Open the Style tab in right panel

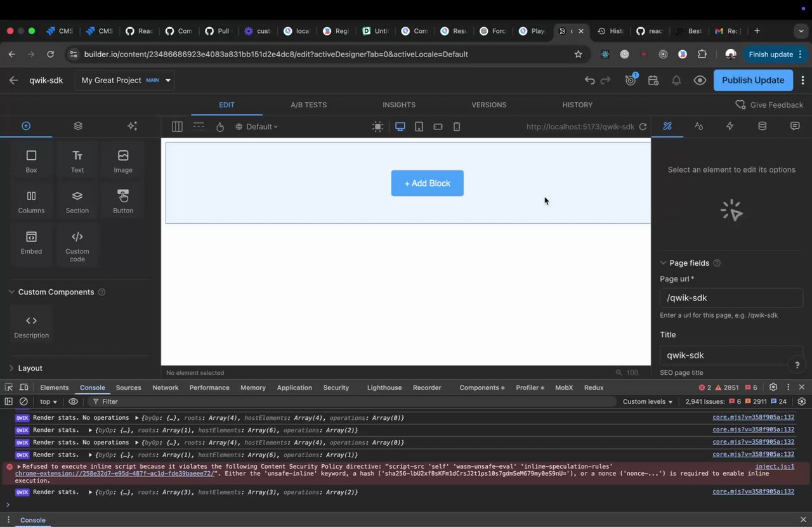click(698, 126)
